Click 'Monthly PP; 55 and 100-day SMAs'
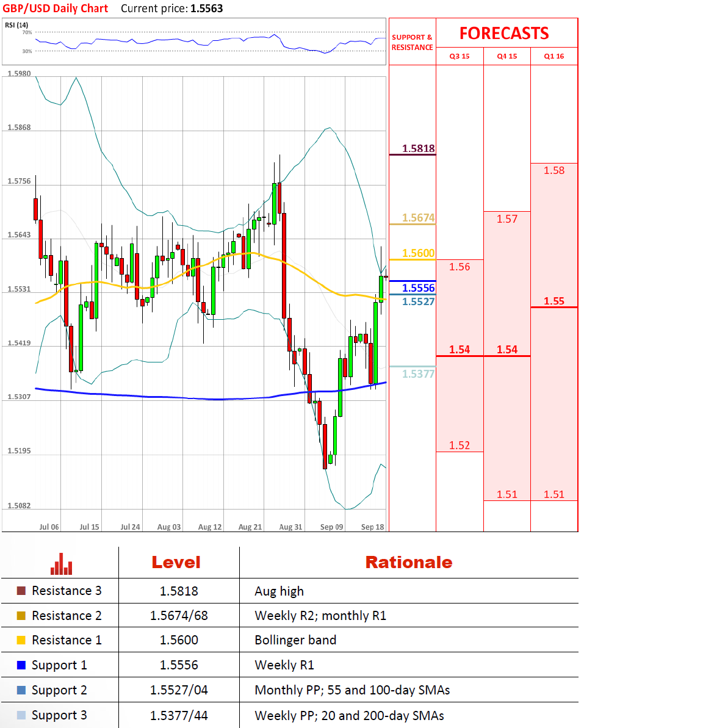This screenshot has height=728, width=703. tap(352, 690)
